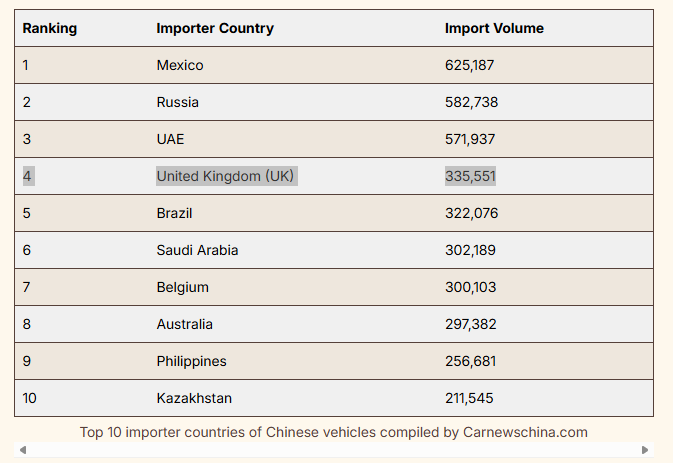Click Mexico's import volume 625,187

(x=470, y=65)
